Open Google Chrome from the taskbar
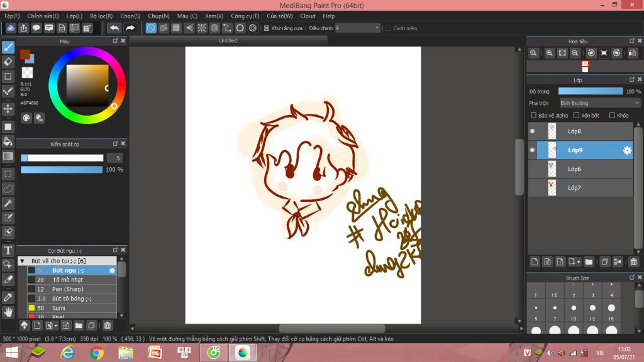The height and width of the screenshot is (362, 644). click(x=96, y=353)
